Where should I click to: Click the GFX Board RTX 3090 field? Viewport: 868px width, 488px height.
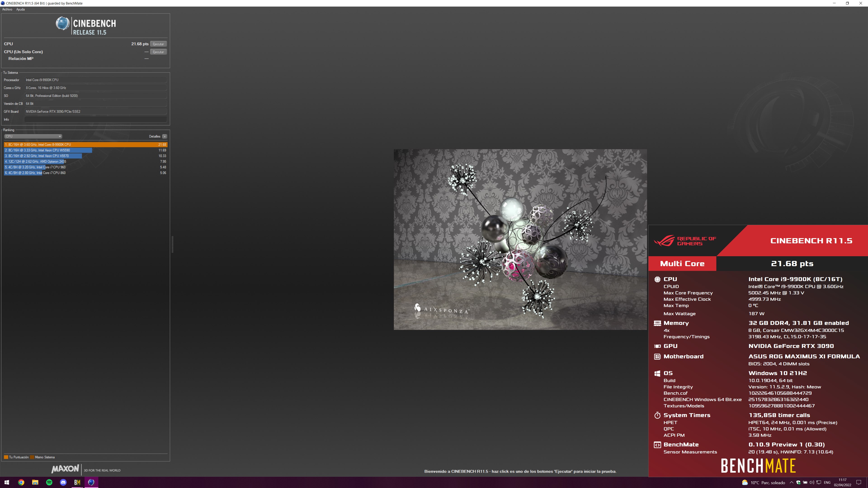pyautogui.click(x=96, y=111)
